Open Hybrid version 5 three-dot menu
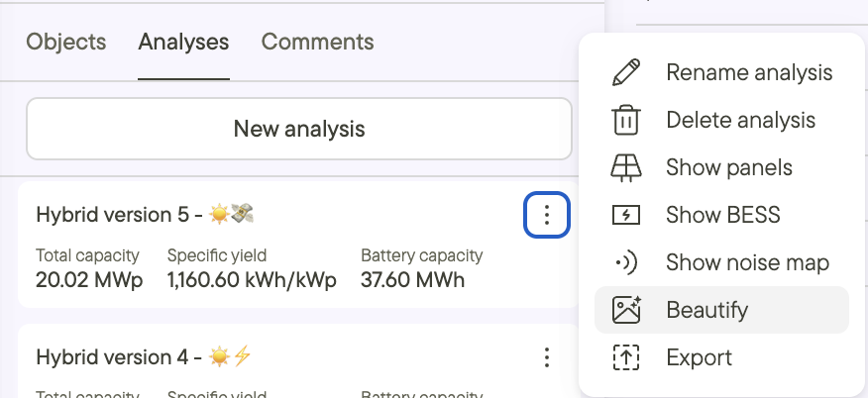 coord(547,214)
